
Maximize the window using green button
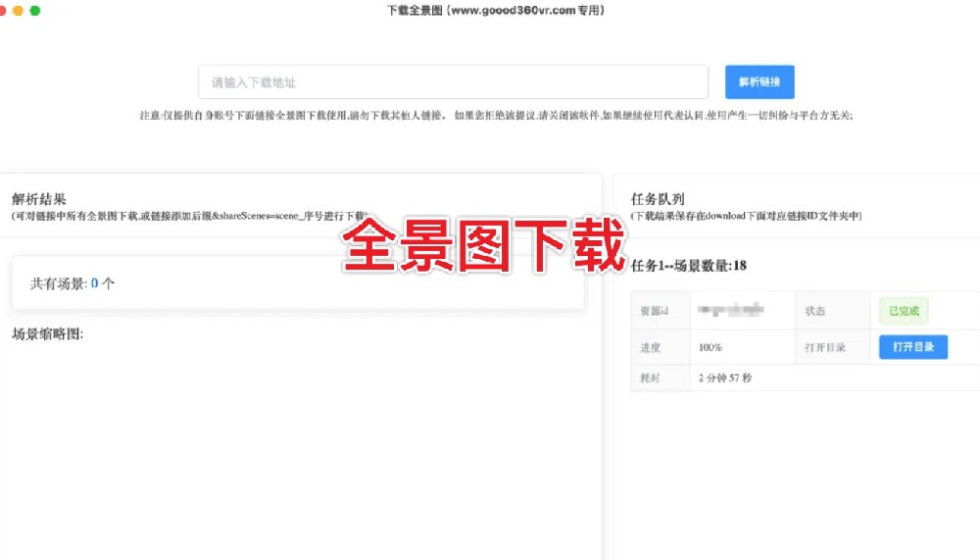[35, 10]
